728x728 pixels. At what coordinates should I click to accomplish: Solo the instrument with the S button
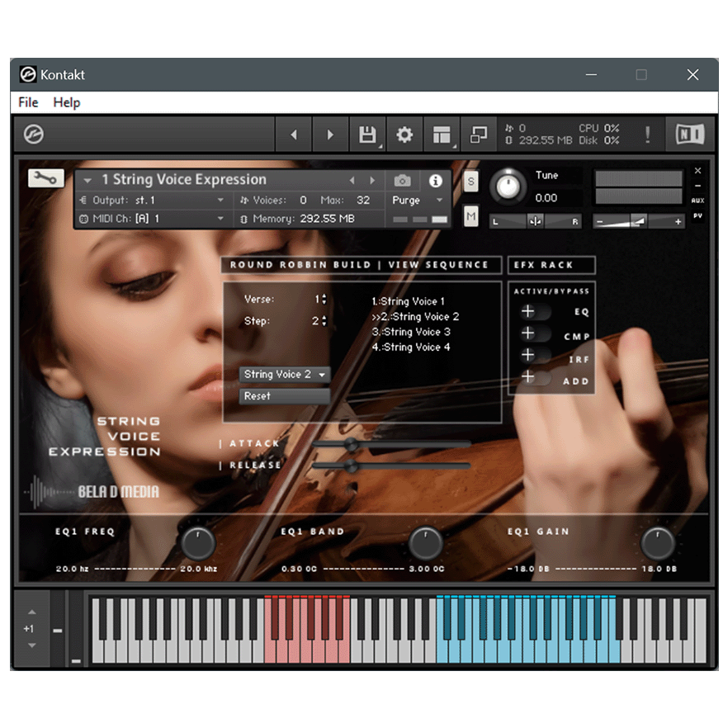point(470,181)
